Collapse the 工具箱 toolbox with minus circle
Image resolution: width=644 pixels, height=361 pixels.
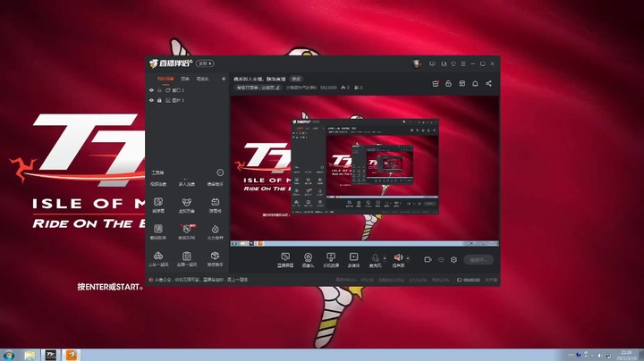220,172
